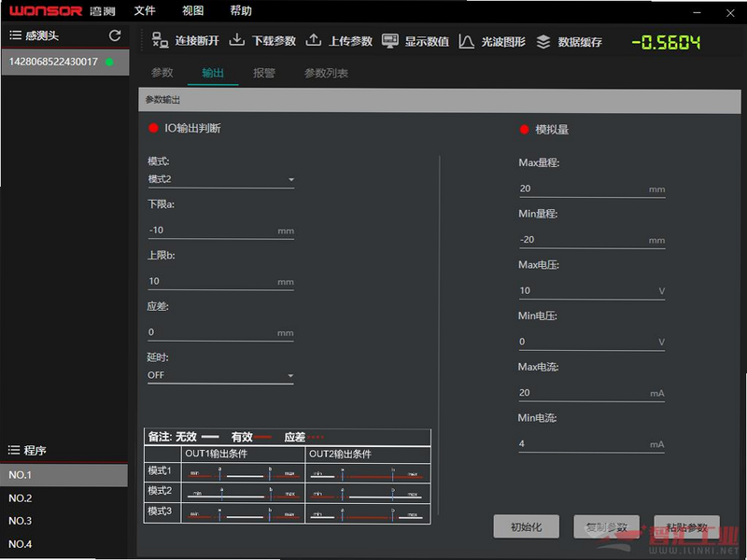This screenshot has height=560, width=747.
Task: Click the 显示数值 monitor icon
Action: (x=390, y=40)
